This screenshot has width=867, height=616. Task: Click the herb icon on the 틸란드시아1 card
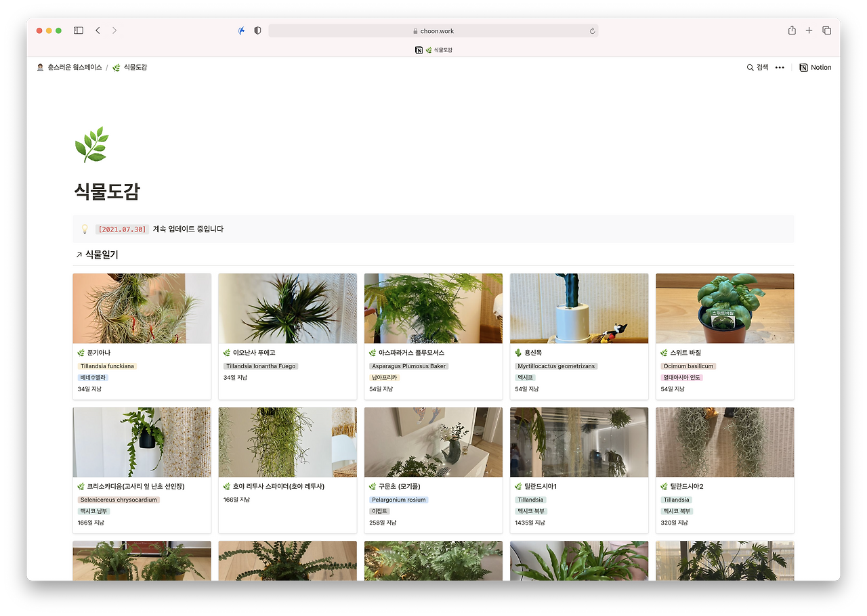pyautogui.click(x=518, y=487)
